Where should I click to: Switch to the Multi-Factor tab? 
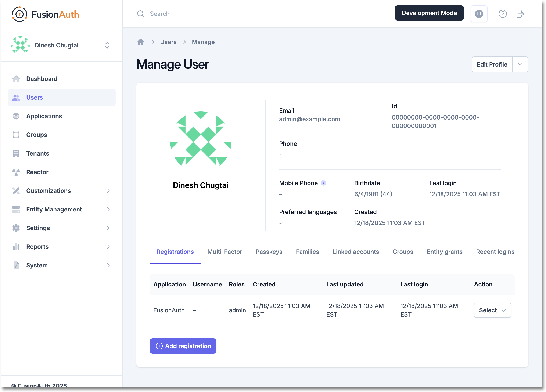point(224,252)
